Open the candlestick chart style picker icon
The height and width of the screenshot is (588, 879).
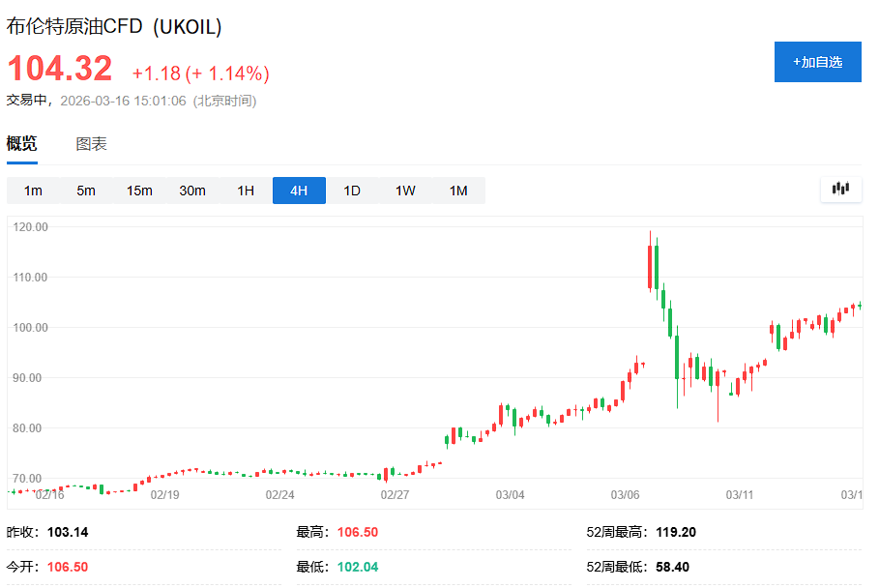coord(839,190)
